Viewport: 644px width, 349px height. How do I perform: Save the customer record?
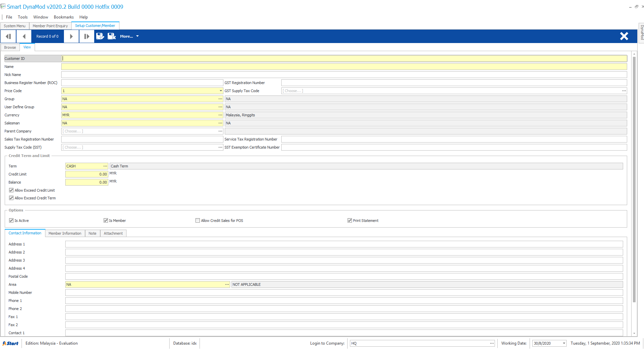click(x=100, y=36)
